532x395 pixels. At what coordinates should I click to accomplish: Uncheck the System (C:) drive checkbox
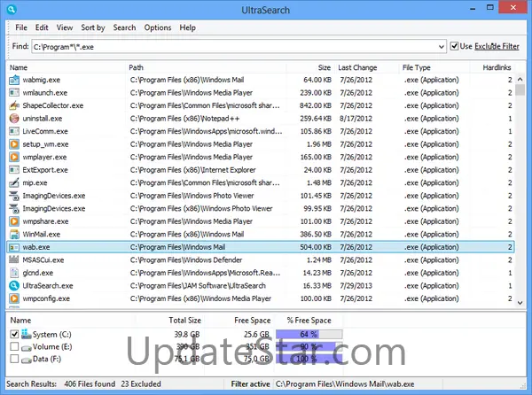click(x=14, y=335)
